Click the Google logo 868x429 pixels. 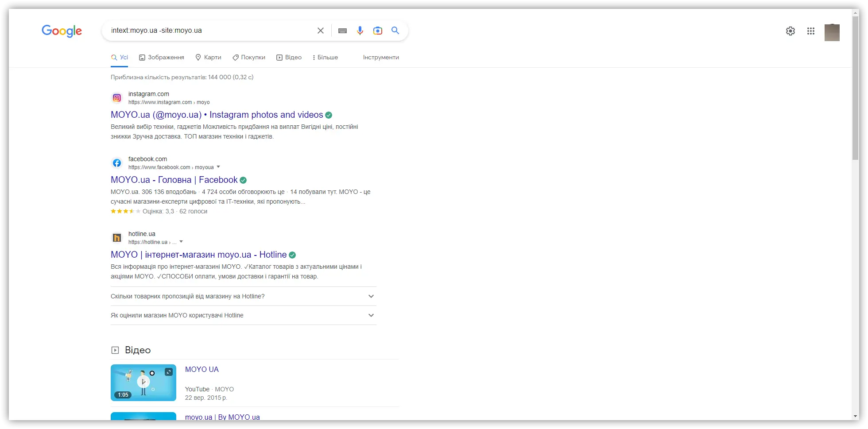click(62, 31)
